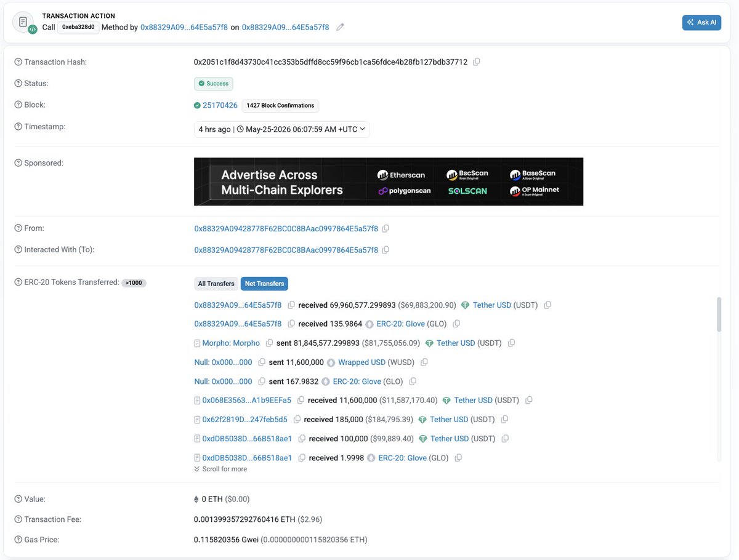The image size is (739, 560).
Task: Click the gas price 0.115820356 Gwei text
Action: (225, 540)
